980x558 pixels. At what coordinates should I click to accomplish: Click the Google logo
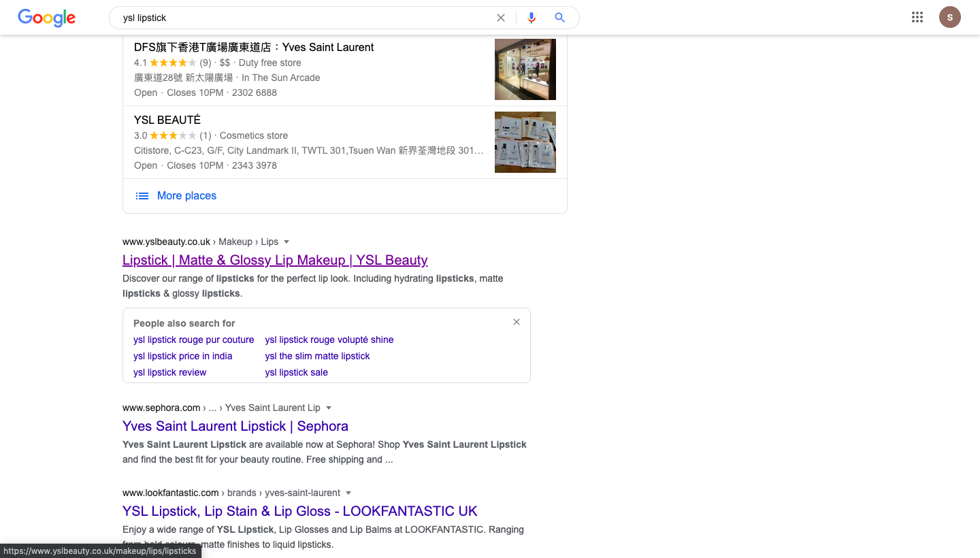[x=46, y=18]
